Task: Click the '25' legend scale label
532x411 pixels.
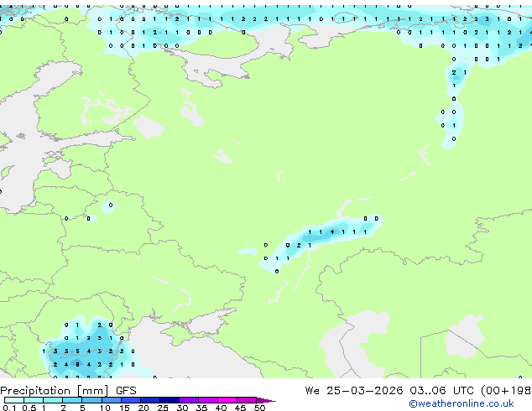Action: [163, 408]
